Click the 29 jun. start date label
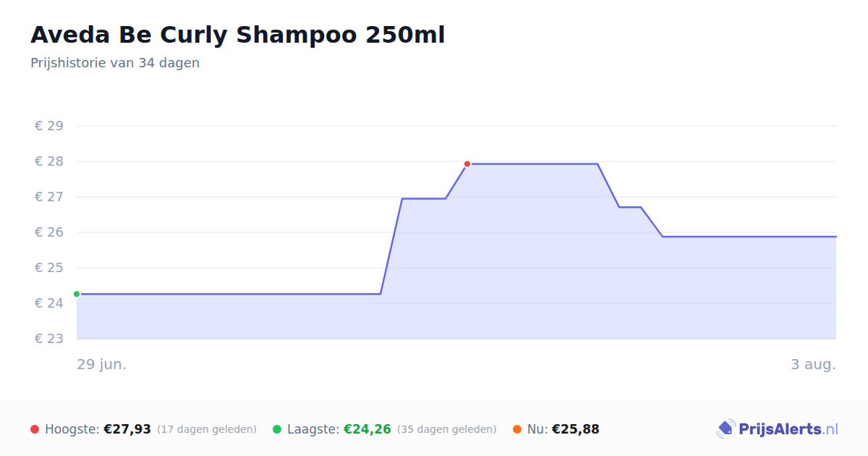The height and width of the screenshot is (456, 868). click(102, 364)
